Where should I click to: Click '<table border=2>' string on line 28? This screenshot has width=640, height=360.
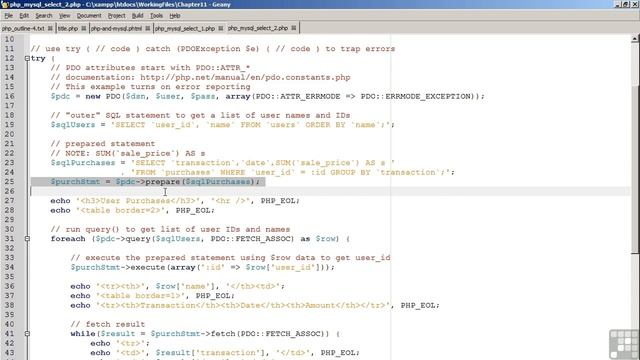point(120,210)
